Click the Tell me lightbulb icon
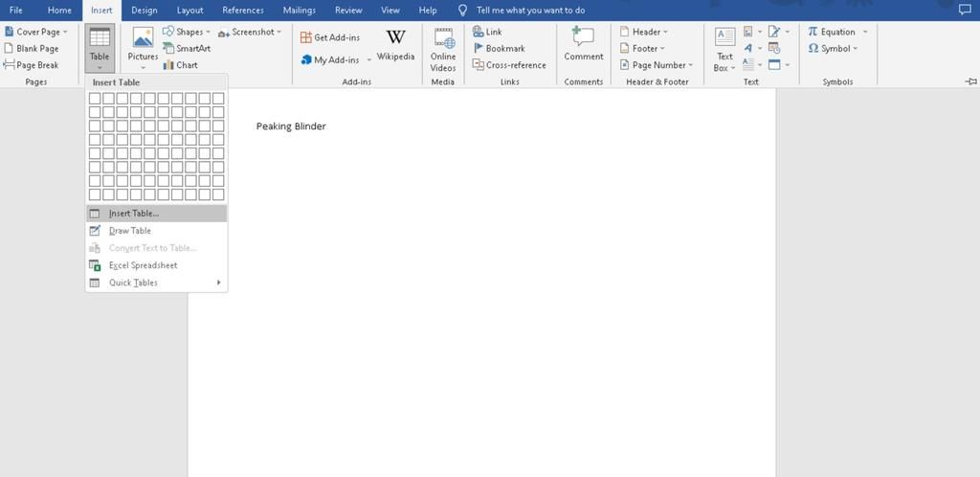This screenshot has width=980, height=477. [x=462, y=10]
